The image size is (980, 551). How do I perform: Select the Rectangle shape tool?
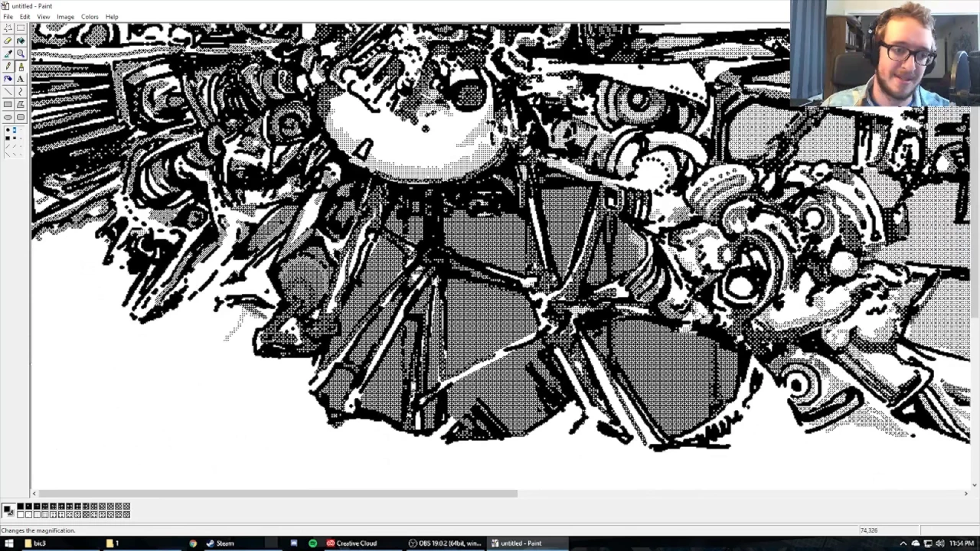[x=8, y=104]
